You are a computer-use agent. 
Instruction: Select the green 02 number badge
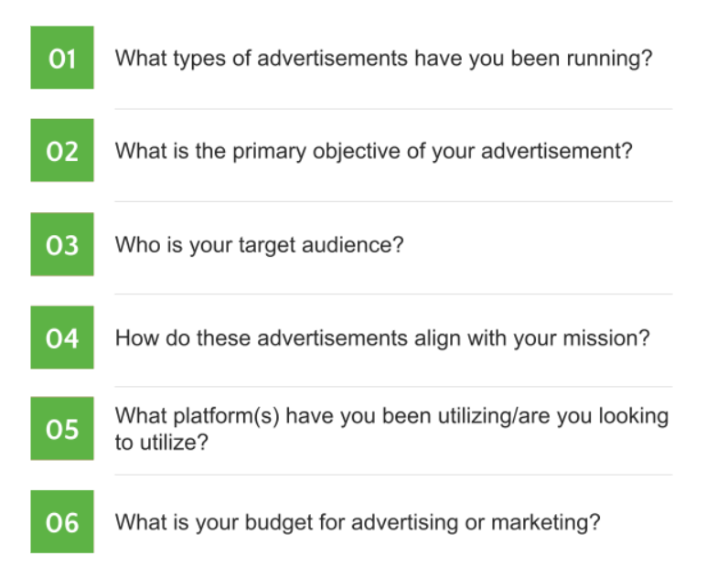[62, 151]
